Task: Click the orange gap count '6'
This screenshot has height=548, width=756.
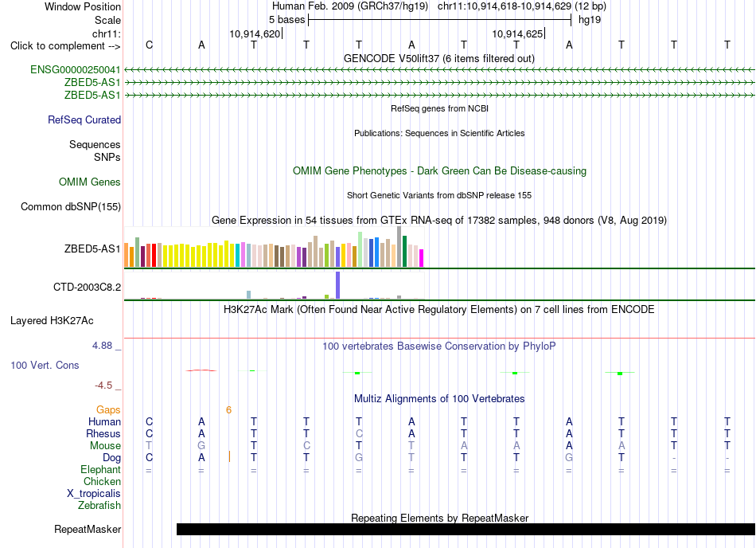Action: [228, 410]
